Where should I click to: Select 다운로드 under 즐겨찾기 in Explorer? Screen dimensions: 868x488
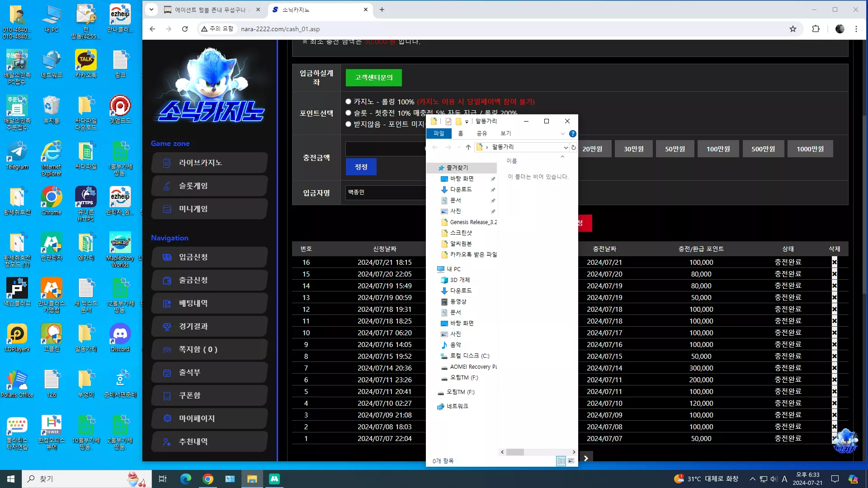tap(461, 190)
